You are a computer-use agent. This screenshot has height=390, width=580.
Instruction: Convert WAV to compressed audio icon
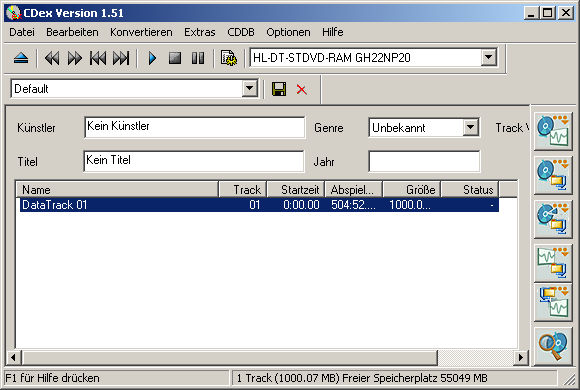pos(553,263)
